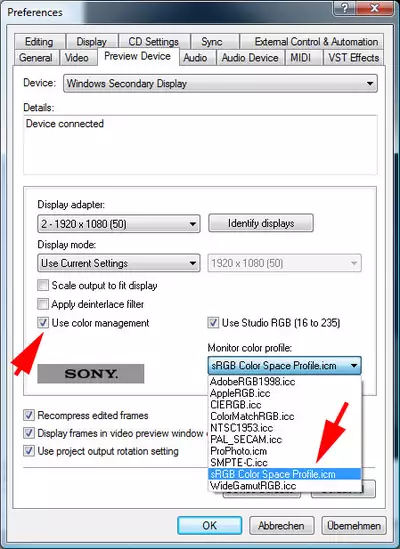Select AdobeRGB1998.icc profile
Screen dimensions: 400x549
(284, 381)
